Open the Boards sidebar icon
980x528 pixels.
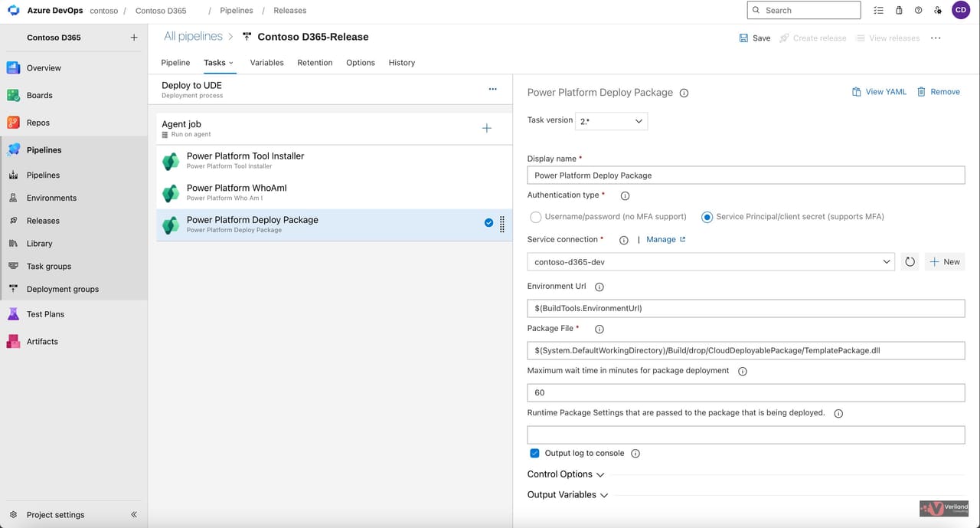coord(13,95)
